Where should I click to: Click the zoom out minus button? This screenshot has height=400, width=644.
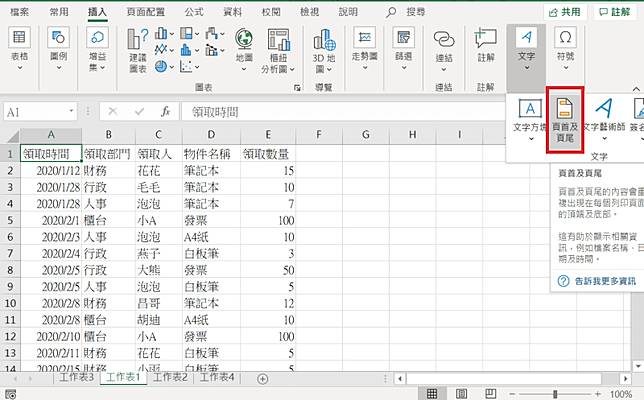(512, 394)
